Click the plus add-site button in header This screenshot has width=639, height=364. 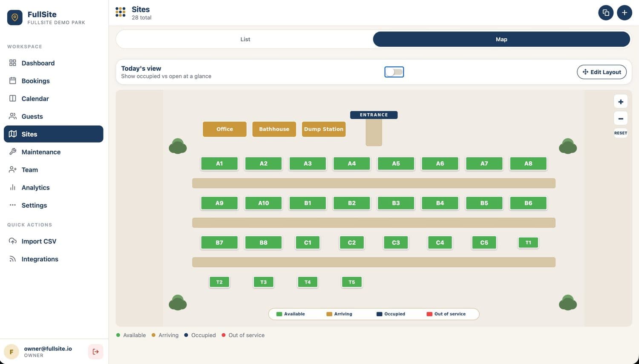(625, 13)
